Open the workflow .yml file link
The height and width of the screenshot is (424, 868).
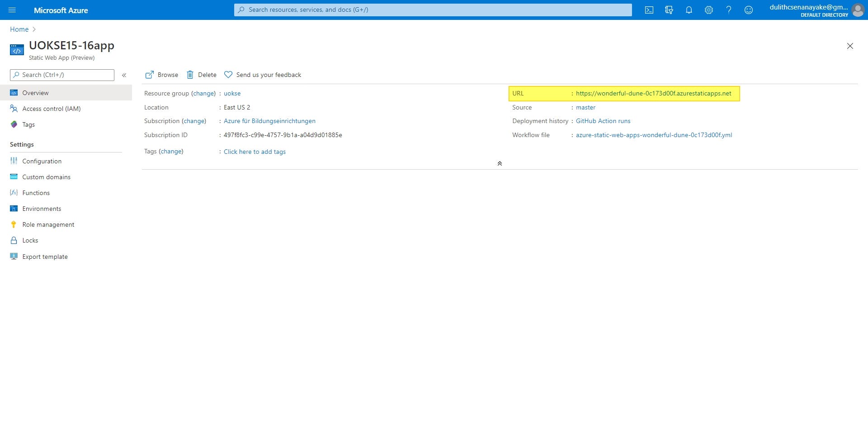coord(654,135)
